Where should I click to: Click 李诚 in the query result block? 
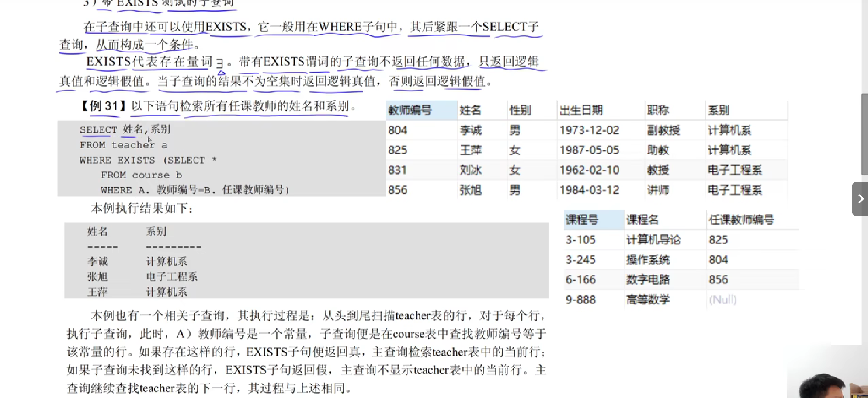(x=97, y=262)
